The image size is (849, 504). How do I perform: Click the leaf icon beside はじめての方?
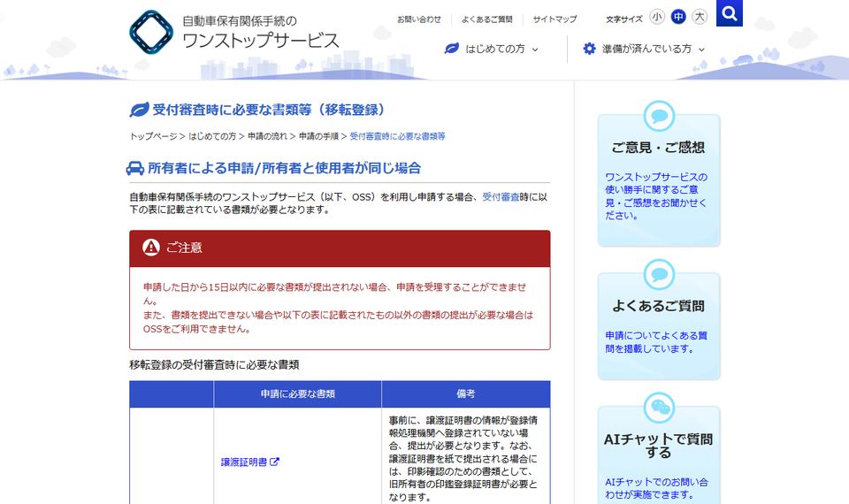coord(452,49)
